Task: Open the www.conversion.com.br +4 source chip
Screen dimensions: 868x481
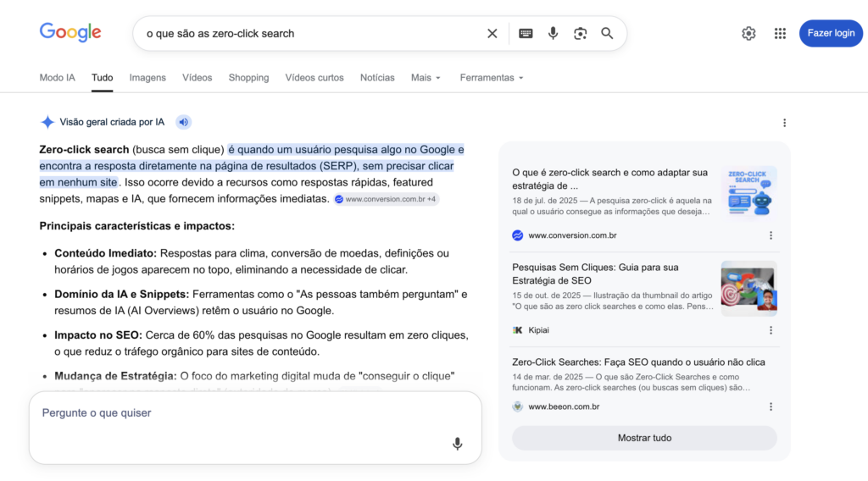Action: point(386,199)
